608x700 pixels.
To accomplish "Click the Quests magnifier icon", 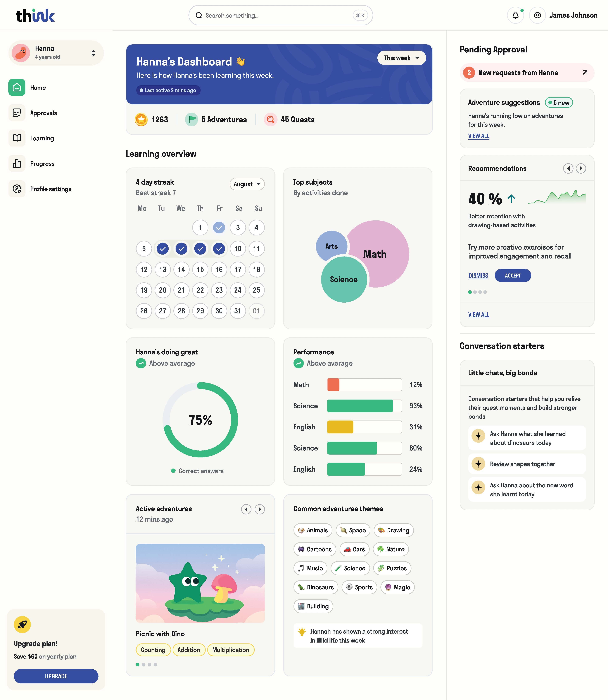I will [x=270, y=119].
